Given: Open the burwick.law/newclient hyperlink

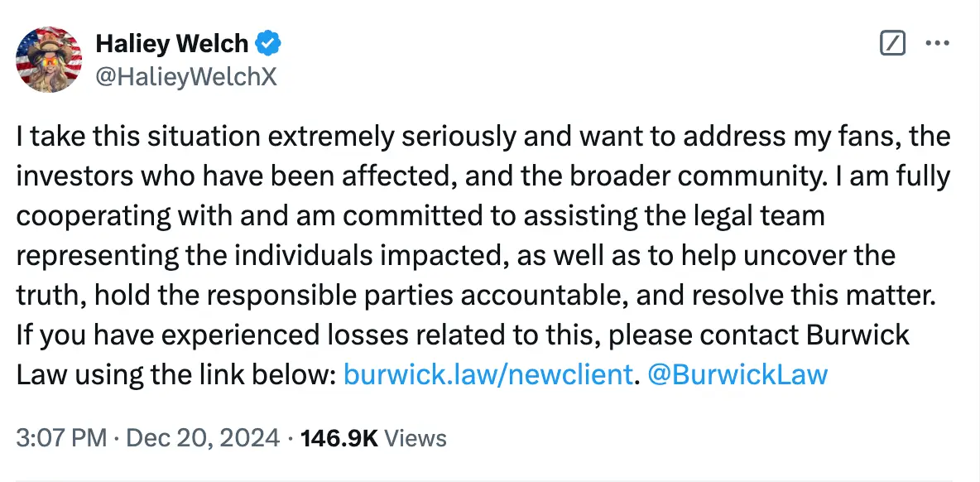Looking at the screenshot, I should (487, 374).
